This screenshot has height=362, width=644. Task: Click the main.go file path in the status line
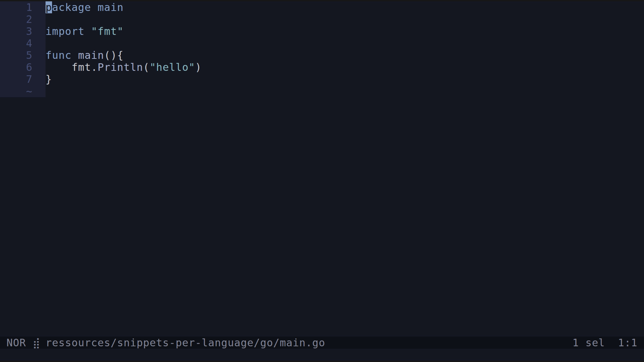click(x=185, y=343)
